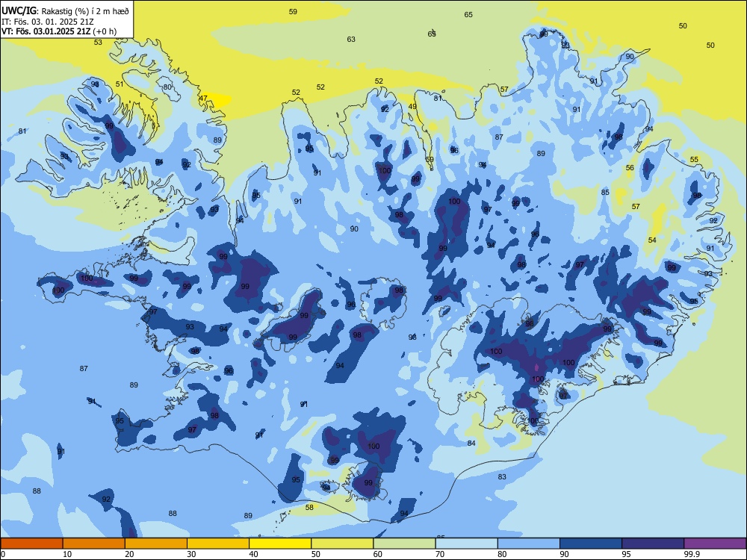
Task: Click the map value '55' on east coast
Action: 694,160
